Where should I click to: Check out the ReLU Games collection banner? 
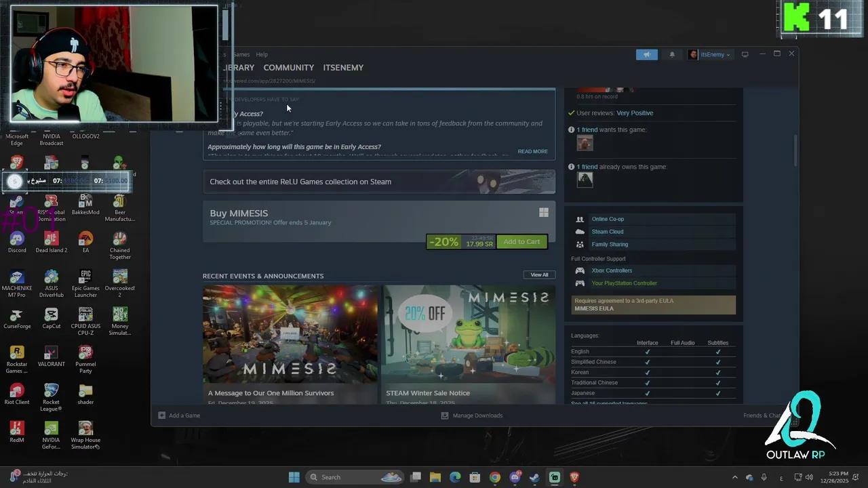click(378, 182)
